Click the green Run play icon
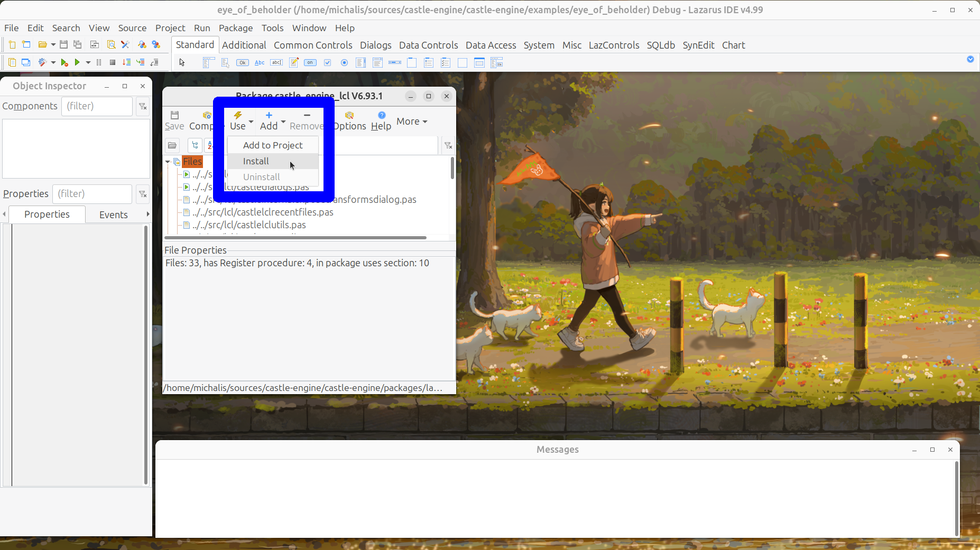The image size is (980, 550). pyautogui.click(x=77, y=62)
